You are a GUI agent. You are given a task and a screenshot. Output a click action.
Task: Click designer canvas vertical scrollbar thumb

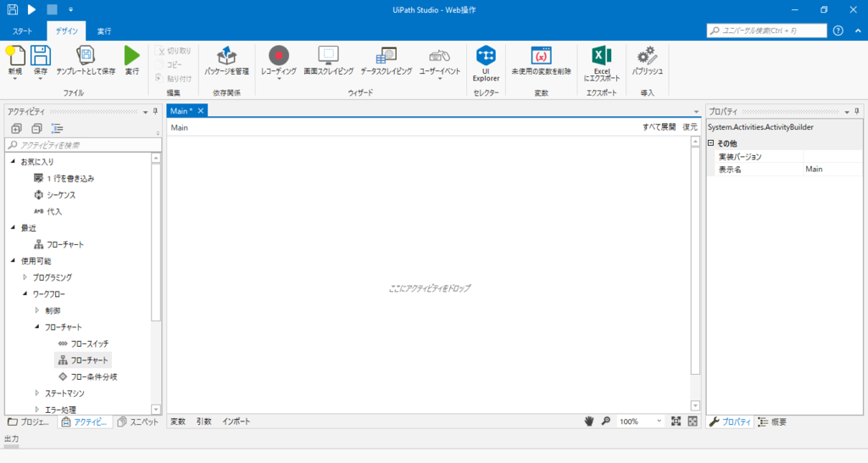(x=695, y=261)
